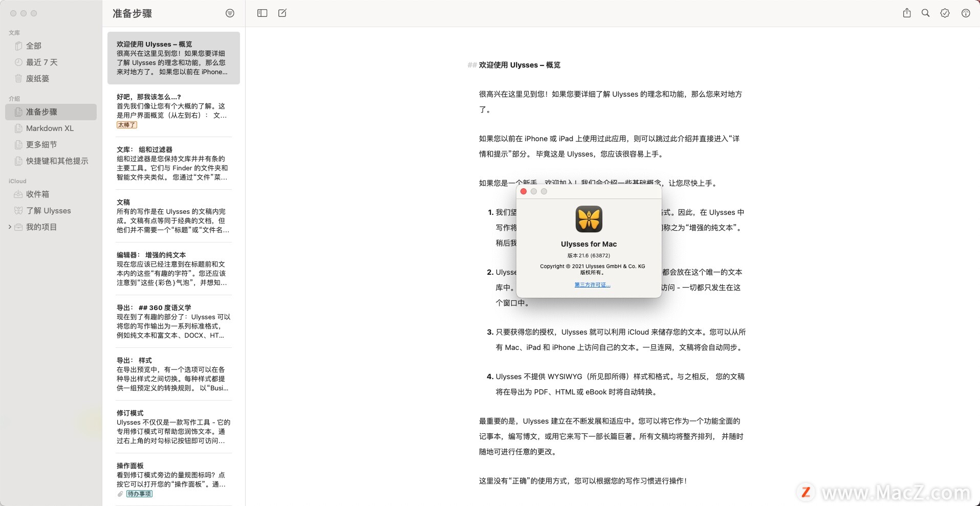
Task: Open the sheet list filter icon
Action: (x=230, y=13)
